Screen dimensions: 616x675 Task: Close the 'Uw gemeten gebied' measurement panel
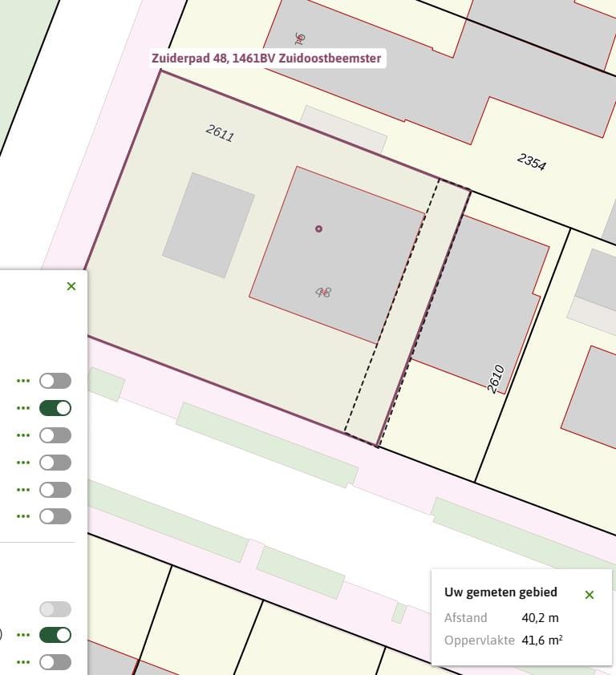(590, 595)
